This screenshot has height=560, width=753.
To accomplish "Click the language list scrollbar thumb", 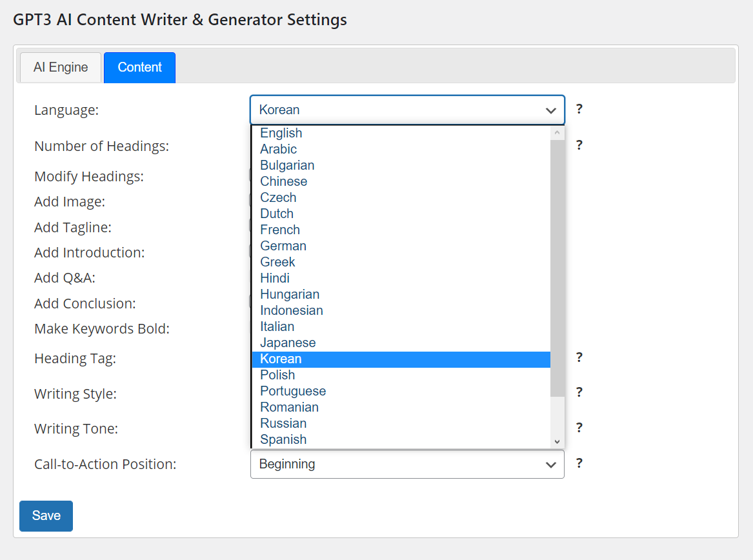I will coord(557,268).
